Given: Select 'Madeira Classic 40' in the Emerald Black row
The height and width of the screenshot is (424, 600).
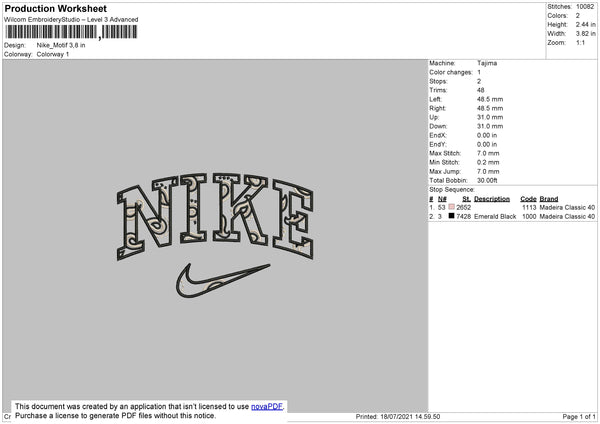Looking at the screenshot, I should point(567,217).
